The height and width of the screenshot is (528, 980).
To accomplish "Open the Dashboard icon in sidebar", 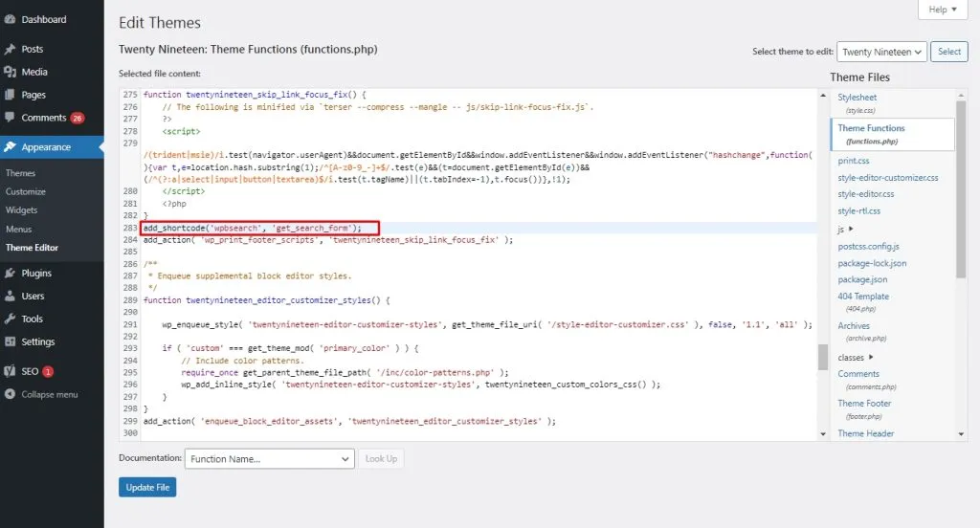I will click(x=10, y=19).
